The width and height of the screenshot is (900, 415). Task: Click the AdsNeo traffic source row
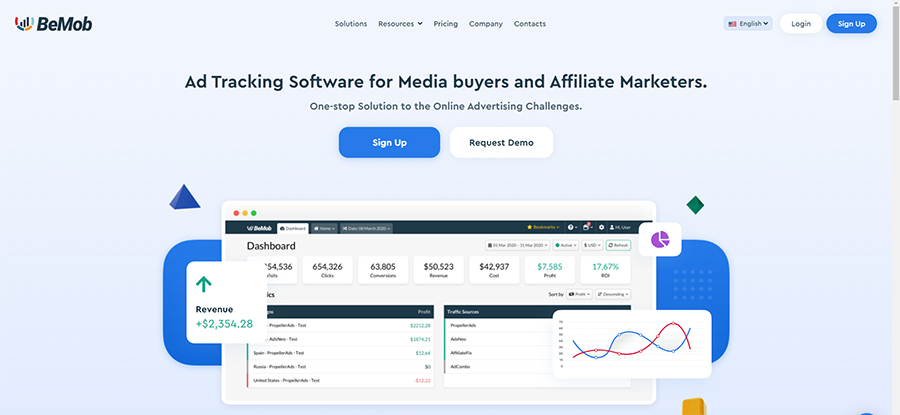click(498, 339)
